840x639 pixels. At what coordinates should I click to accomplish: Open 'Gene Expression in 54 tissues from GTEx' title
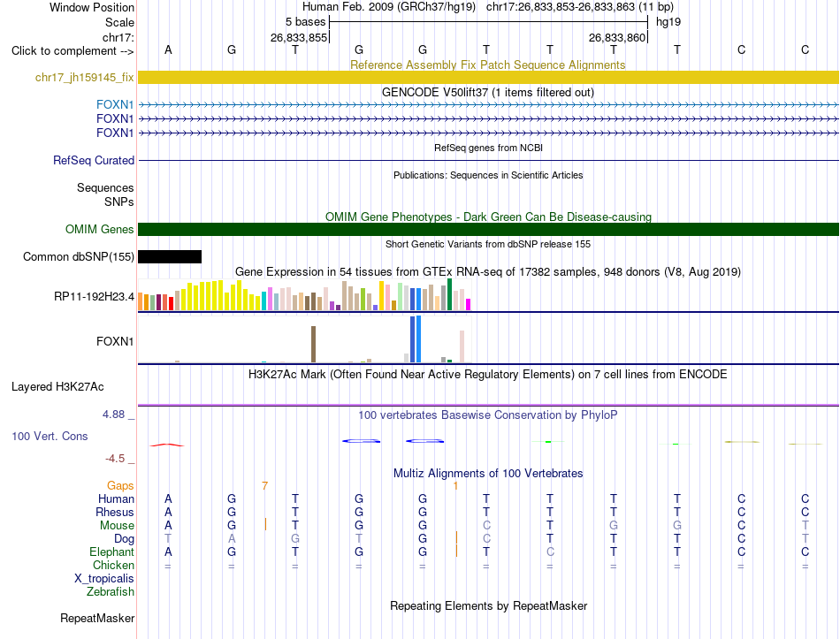[x=487, y=271]
